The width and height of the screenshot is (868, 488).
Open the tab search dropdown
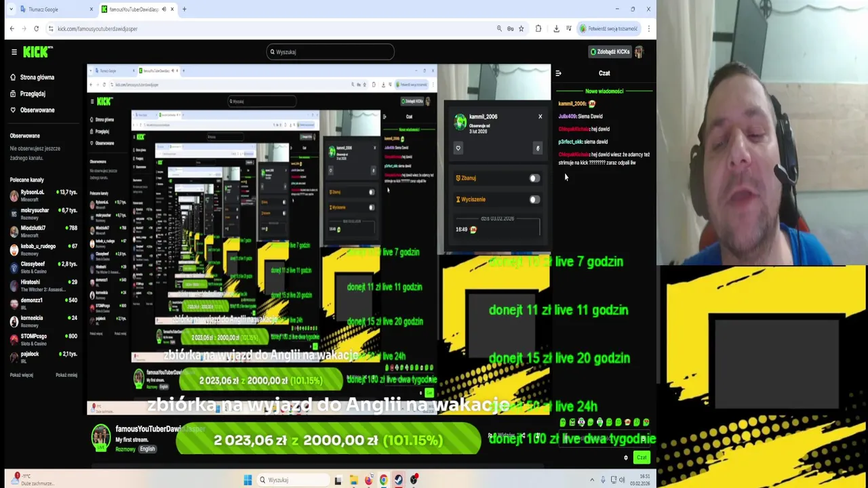11,9
